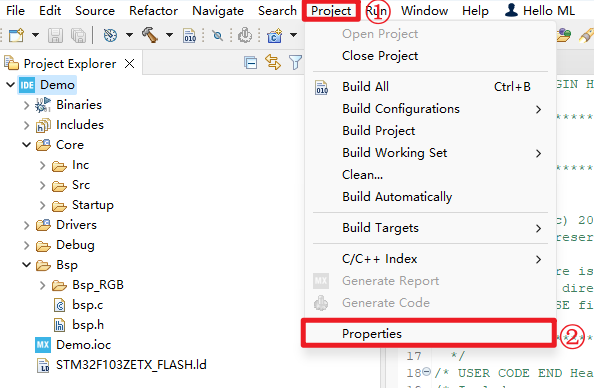The image size is (594, 388).
Task: Collapse the Bsp folder
Action: pyautogui.click(x=26, y=265)
